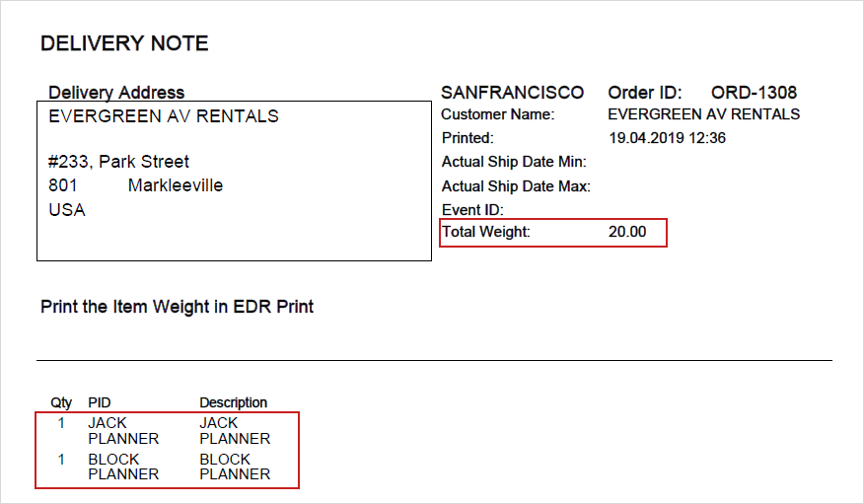Click the order number ORD-1308
The height and width of the screenshot is (504, 864).
[754, 93]
